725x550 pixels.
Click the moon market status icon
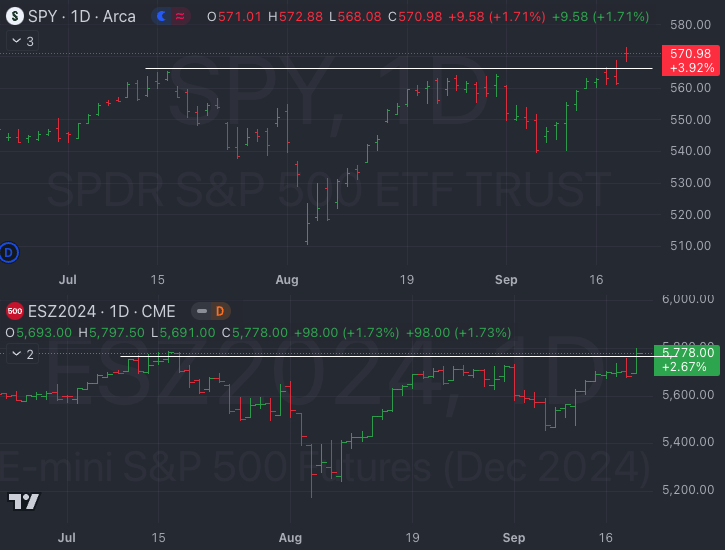[162, 17]
